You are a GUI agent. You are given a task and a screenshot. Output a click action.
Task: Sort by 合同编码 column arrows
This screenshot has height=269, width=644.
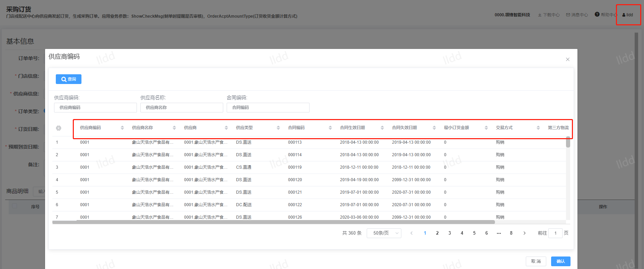(330, 128)
